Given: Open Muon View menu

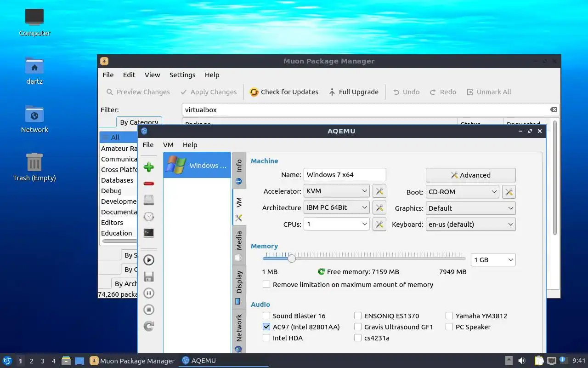Looking at the screenshot, I should (152, 75).
